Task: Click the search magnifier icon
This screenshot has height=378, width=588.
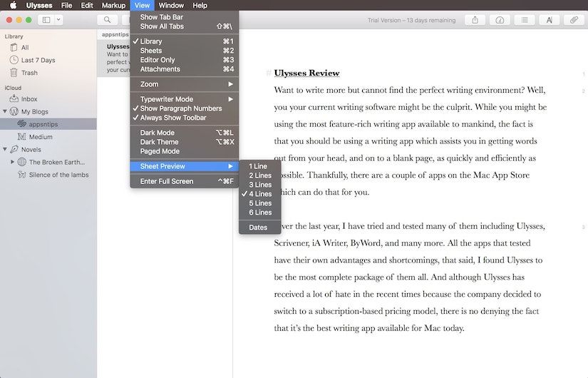Action: (107, 20)
